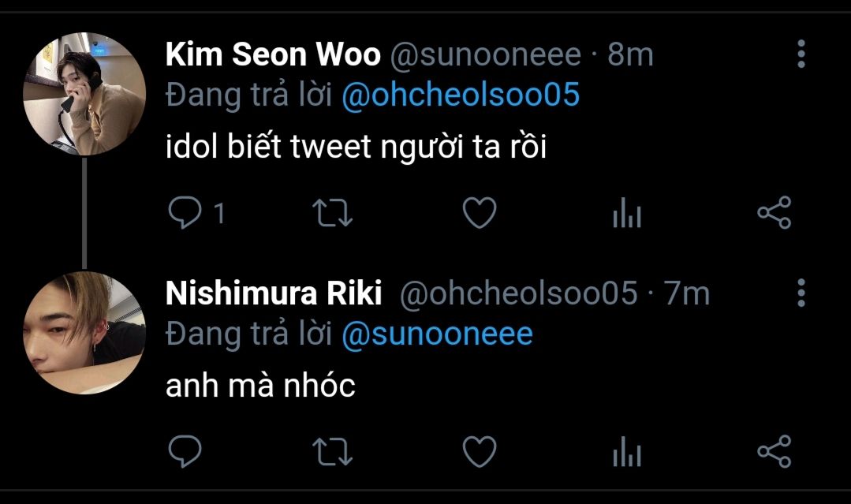Like Nishimura Riki's "anh mà nhóc" tweet
This screenshot has height=504, width=851.
(x=479, y=452)
